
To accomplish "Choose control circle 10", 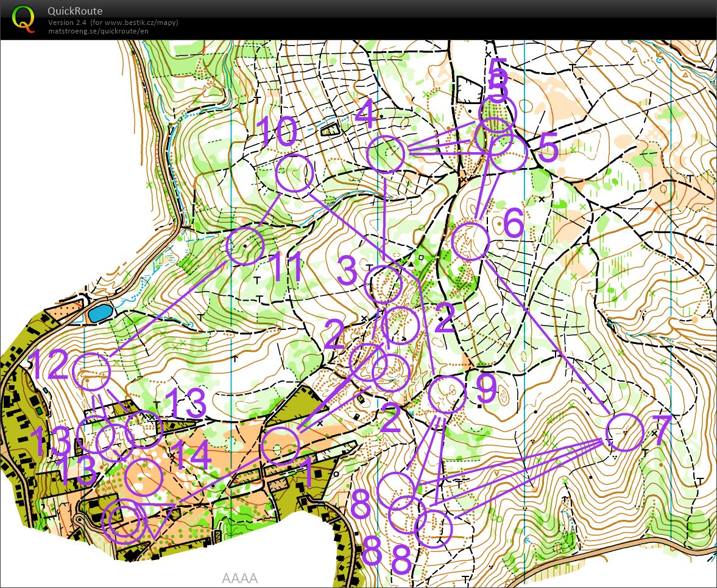I will (x=295, y=173).
